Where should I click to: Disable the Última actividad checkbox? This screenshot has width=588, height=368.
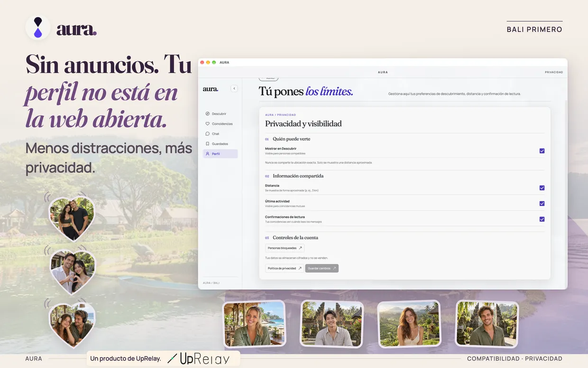pos(542,204)
